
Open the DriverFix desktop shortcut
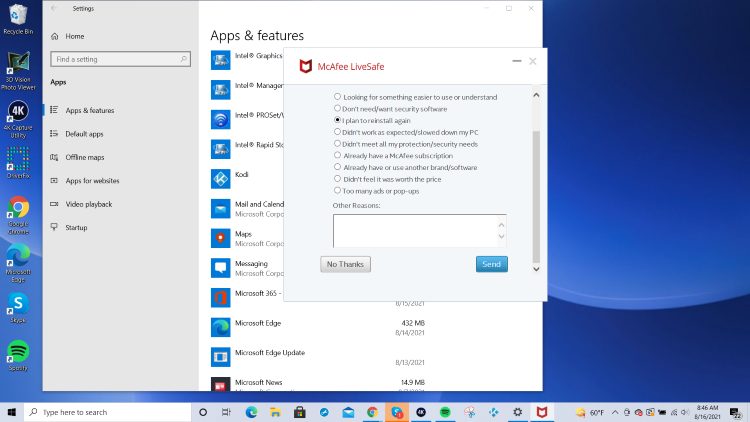tap(18, 163)
